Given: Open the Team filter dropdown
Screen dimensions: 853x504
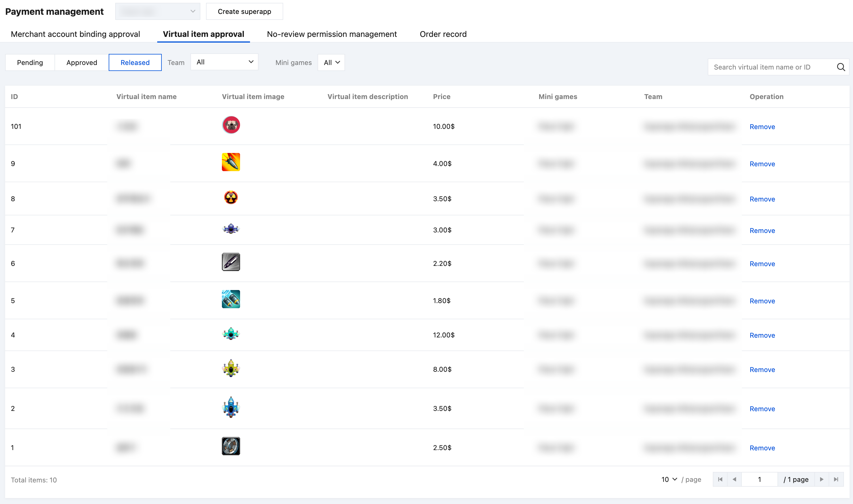Looking at the screenshot, I should 224,62.
